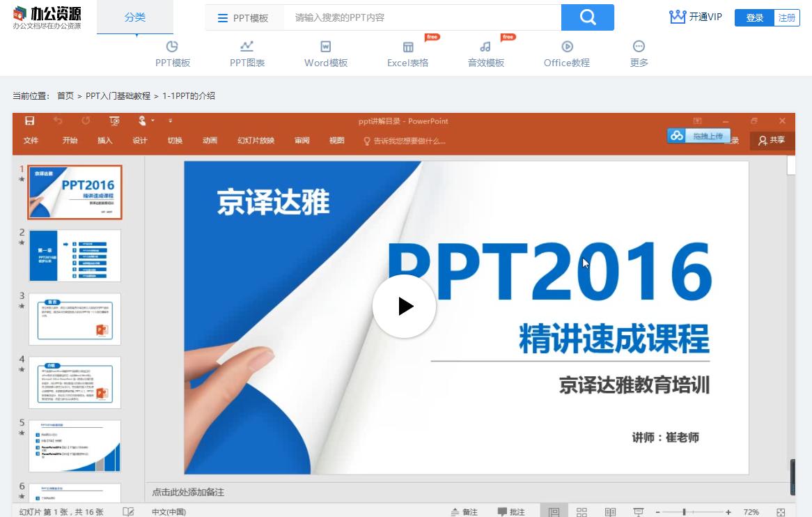Click the Save icon in quick access toolbar
The image size is (812, 517).
coord(30,121)
